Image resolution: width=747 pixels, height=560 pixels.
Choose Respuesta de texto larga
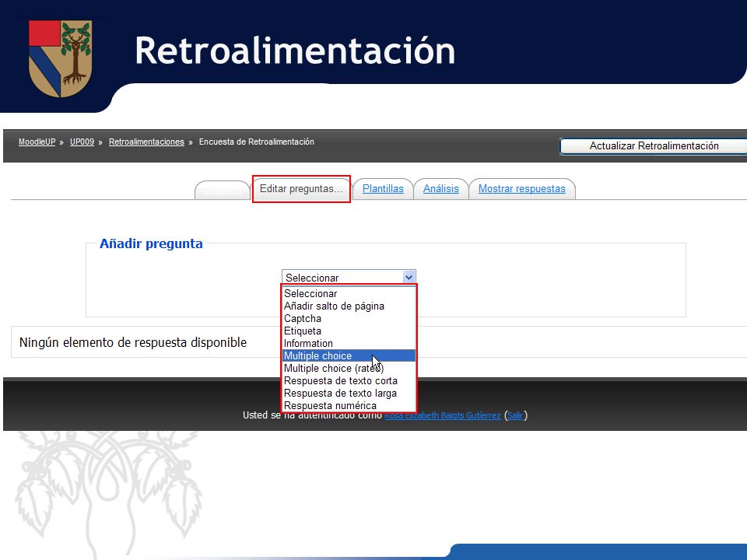click(x=349, y=393)
